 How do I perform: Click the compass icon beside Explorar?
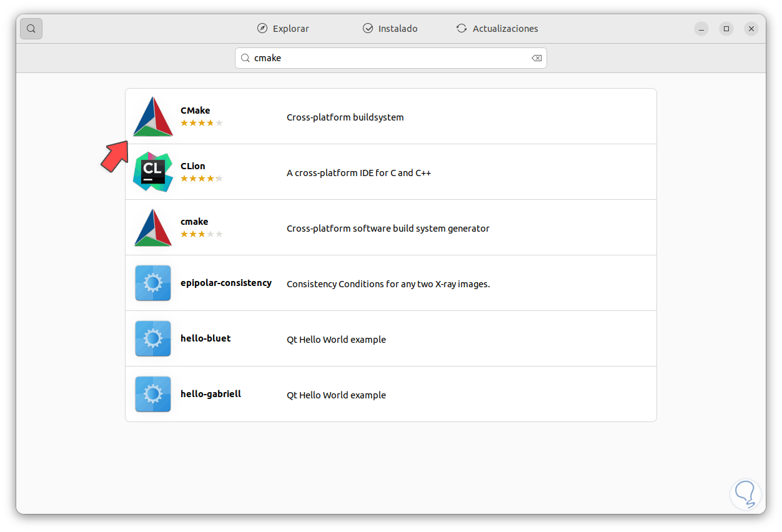click(x=262, y=29)
